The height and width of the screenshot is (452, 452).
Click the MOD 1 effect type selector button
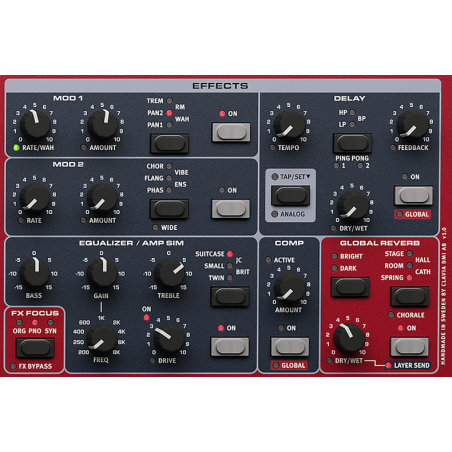pyautogui.click(x=169, y=143)
